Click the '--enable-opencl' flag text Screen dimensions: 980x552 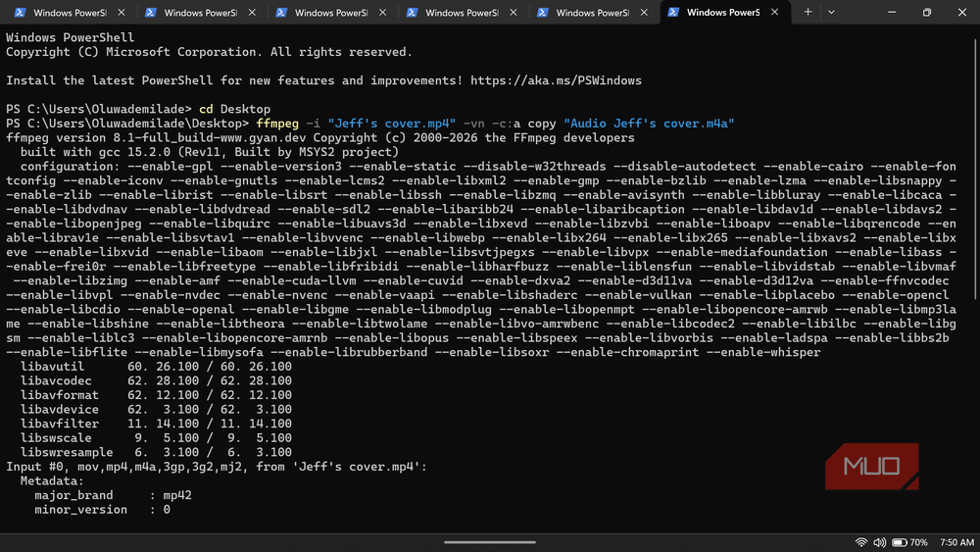tap(895, 295)
